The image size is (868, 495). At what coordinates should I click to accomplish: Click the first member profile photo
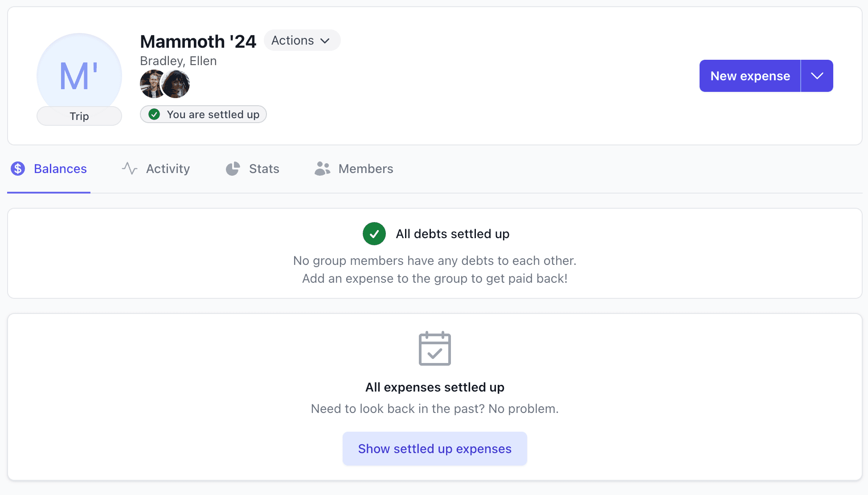click(x=151, y=84)
